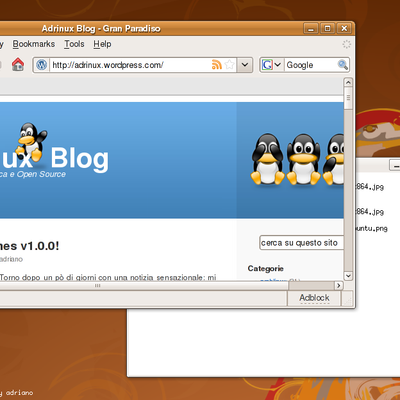This screenshot has width=400, height=400.
Task: Bookmark page with the star icon
Action: (x=229, y=65)
